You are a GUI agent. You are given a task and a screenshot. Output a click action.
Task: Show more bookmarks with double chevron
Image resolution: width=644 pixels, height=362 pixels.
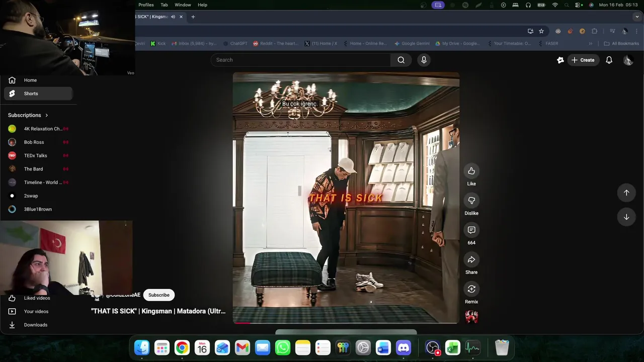pyautogui.click(x=591, y=44)
